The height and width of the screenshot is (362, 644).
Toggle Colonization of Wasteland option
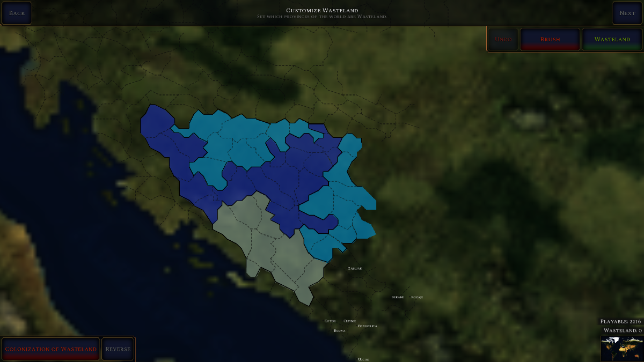(x=51, y=349)
